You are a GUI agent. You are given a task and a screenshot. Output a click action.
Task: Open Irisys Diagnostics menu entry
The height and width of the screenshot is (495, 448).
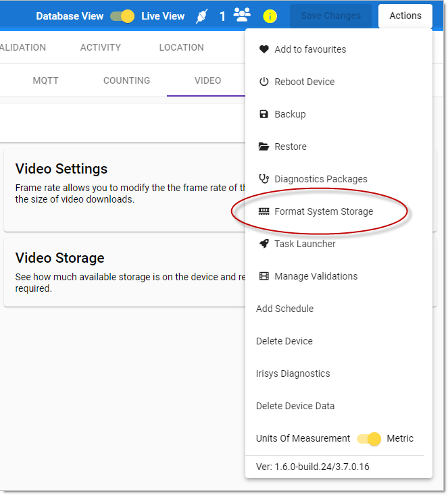click(339, 373)
